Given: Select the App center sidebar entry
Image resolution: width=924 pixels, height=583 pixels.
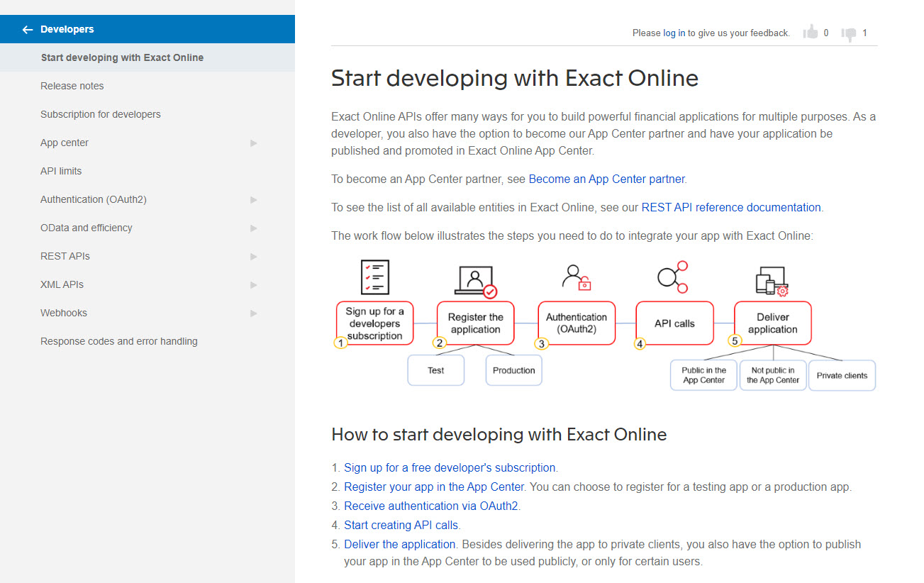Looking at the screenshot, I should [x=65, y=143].
